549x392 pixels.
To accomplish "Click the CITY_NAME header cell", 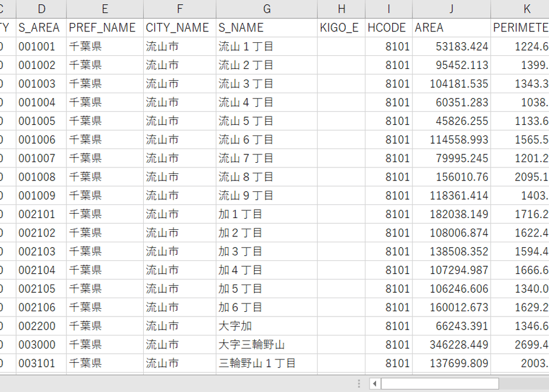I will coord(179,28).
